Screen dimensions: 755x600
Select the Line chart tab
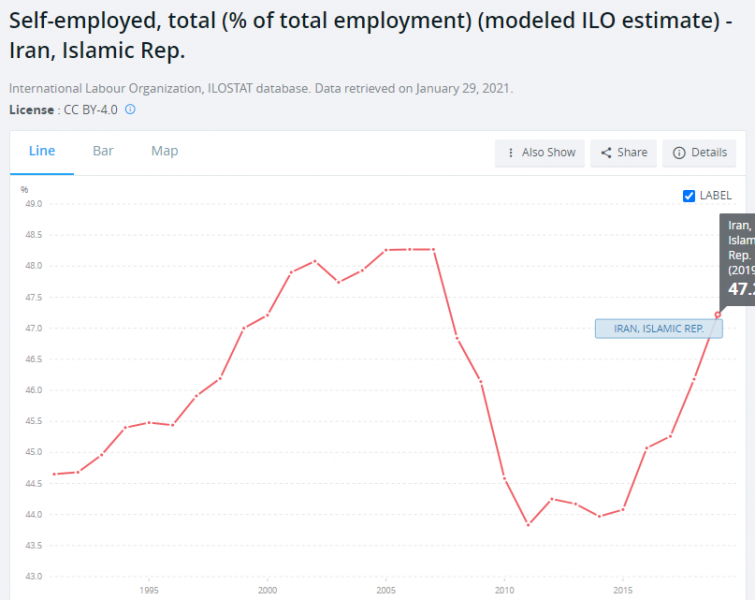[x=42, y=151]
